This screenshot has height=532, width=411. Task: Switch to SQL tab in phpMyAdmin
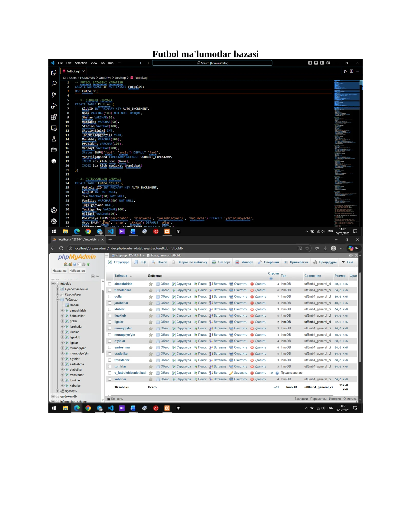pos(141,262)
